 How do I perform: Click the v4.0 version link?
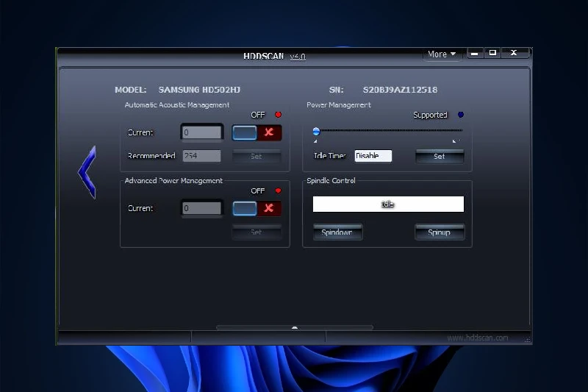point(298,57)
